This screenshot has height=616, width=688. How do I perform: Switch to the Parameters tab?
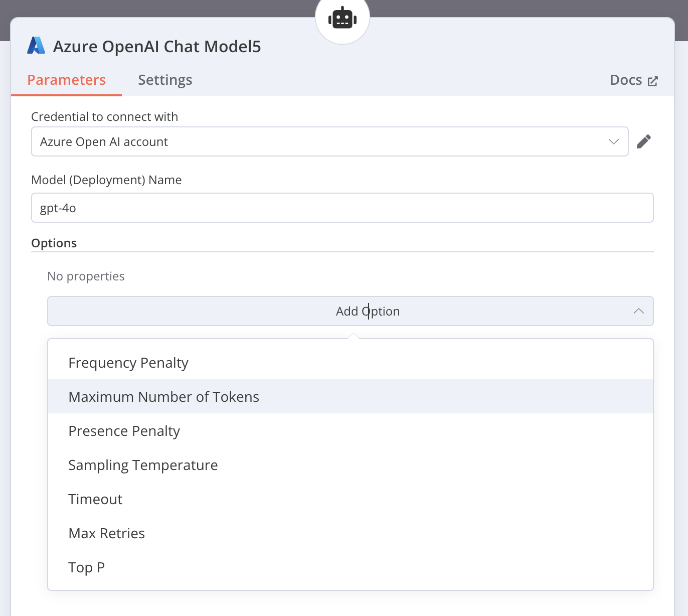66,80
